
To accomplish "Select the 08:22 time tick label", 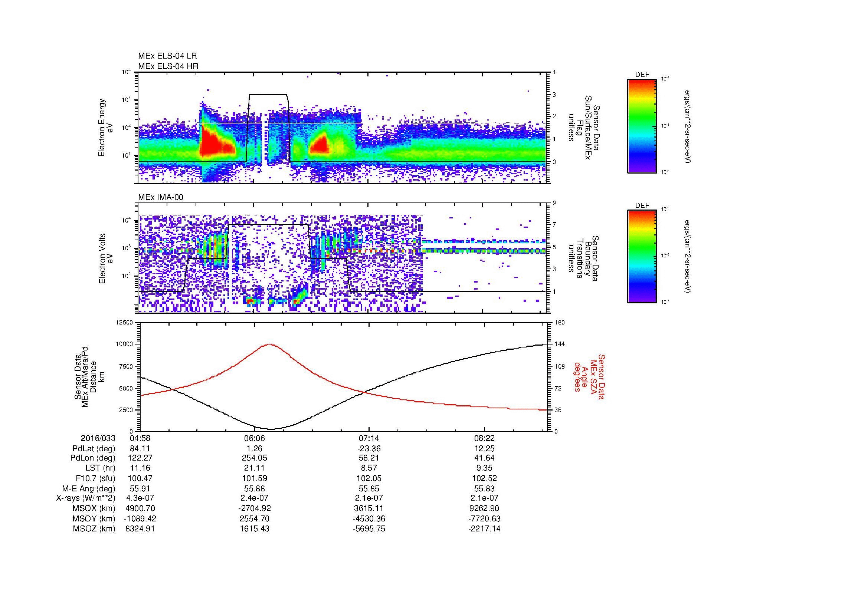I will (484, 438).
